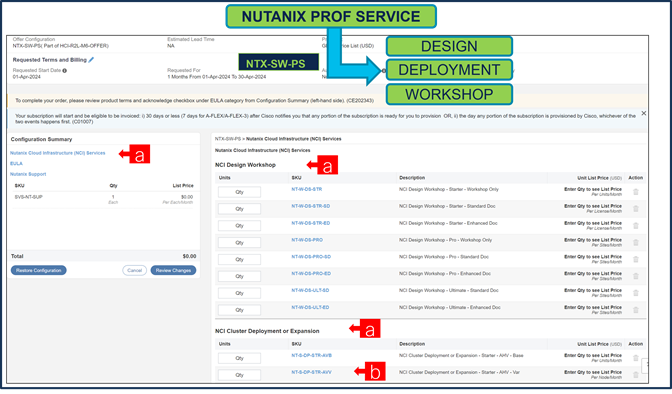Edit Requested Terms and Billing pencil icon
Image resolution: width=672 pixels, height=394 pixels.
click(91, 60)
